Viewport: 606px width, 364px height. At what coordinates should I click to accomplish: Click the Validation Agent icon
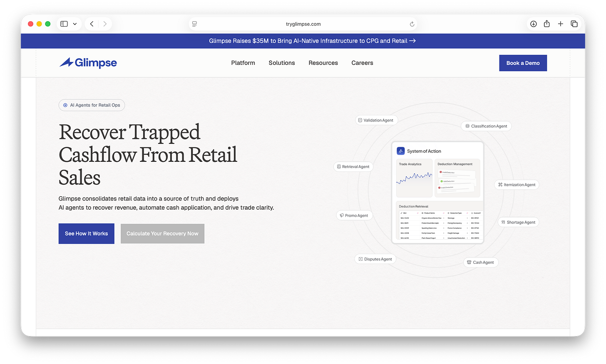pyautogui.click(x=360, y=120)
